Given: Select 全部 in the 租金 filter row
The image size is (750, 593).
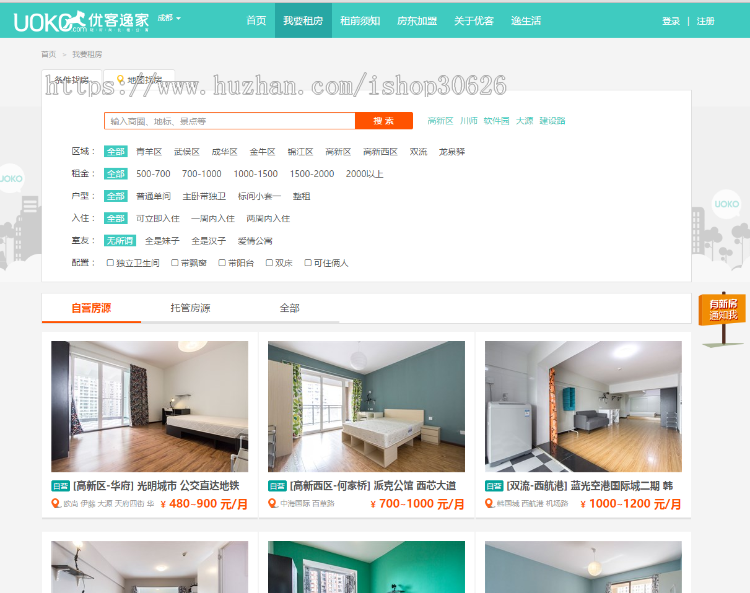Looking at the screenshot, I should tap(116, 174).
